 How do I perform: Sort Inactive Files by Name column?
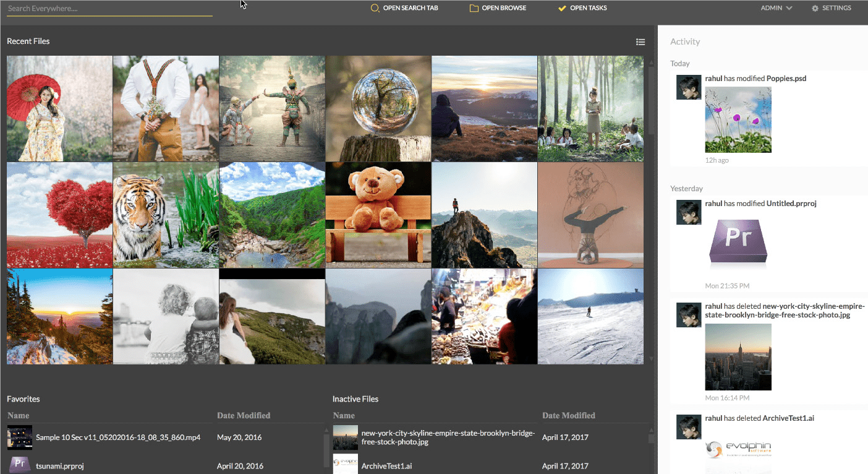[x=344, y=416]
